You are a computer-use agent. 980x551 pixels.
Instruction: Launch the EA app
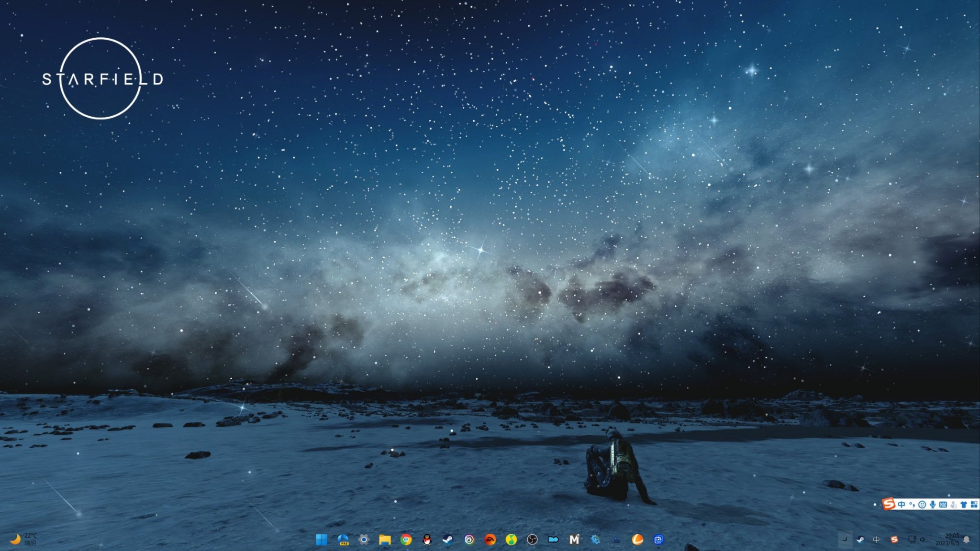point(490,540)
